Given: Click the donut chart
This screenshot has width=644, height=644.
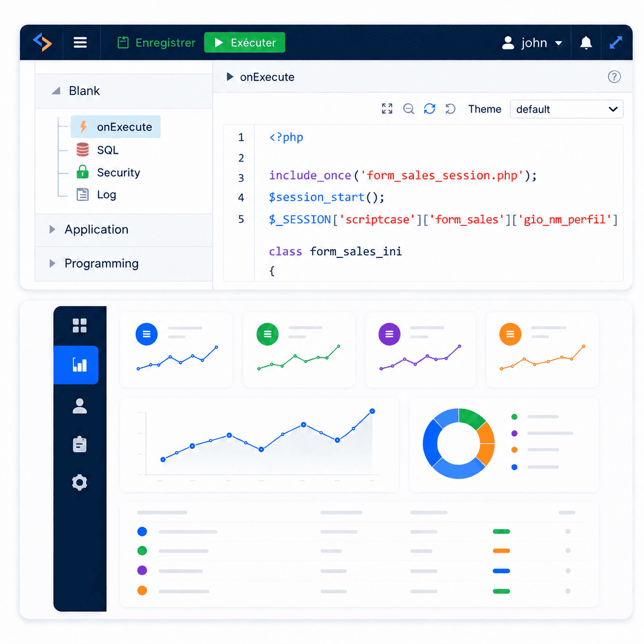Looking at the screenshot, I should coord(459,444).
